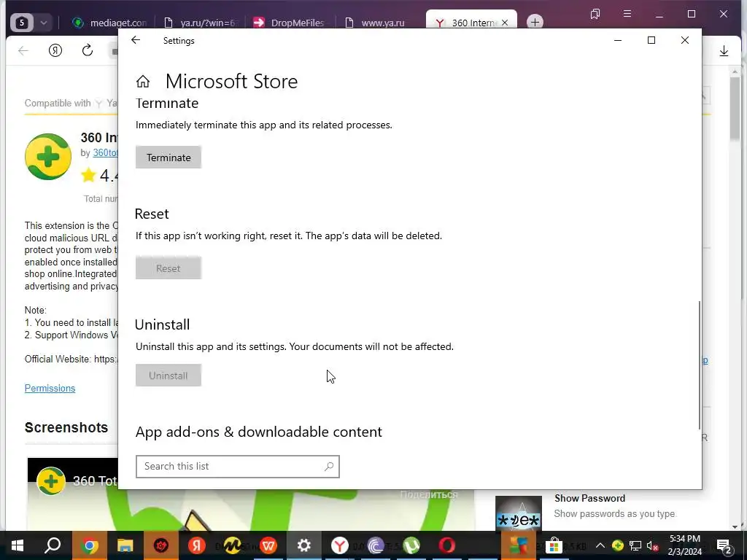This screenshot has height=560, width=747.
Task: Open Windows taskbar search
Action: tap(53, 545)
